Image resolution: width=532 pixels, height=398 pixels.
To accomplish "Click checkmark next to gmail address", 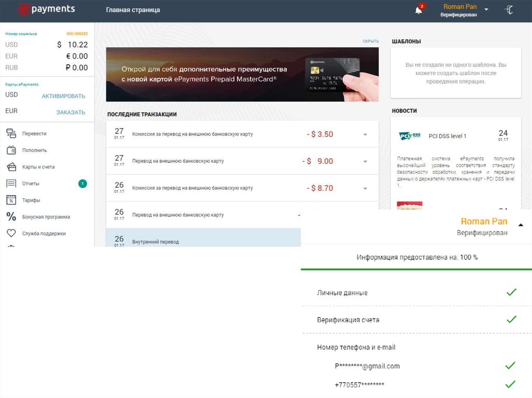I will click(x=510, y=366).
